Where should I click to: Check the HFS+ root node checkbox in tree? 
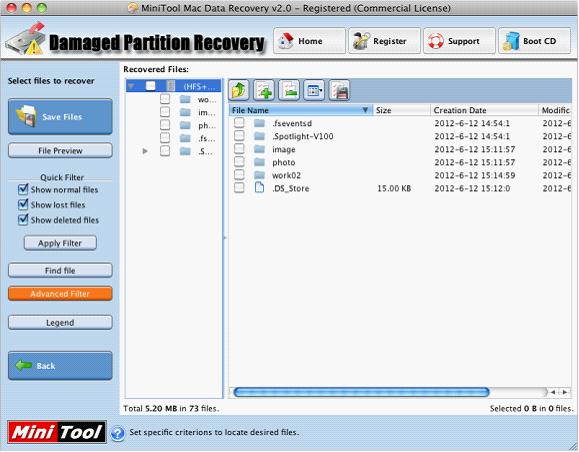(x=151, y=86)
